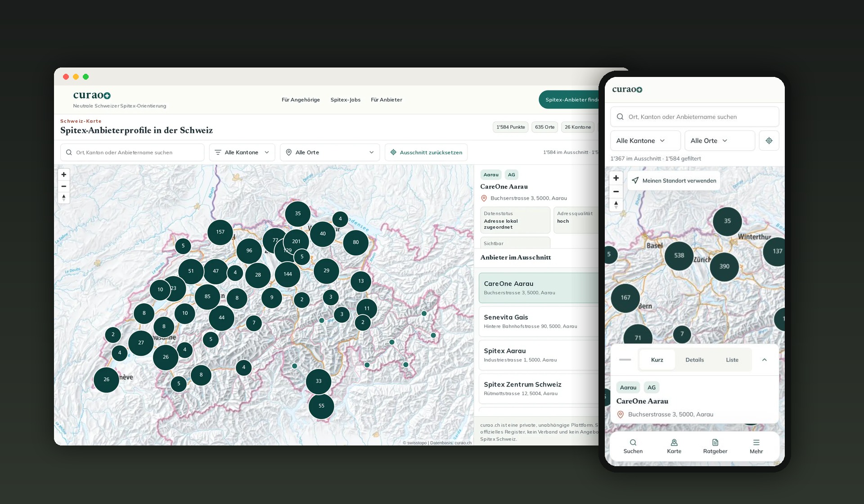This screenshot has width=864, height=504.
Task: Click the 157 cluster on the desktop map
Action: coord(220,232)
